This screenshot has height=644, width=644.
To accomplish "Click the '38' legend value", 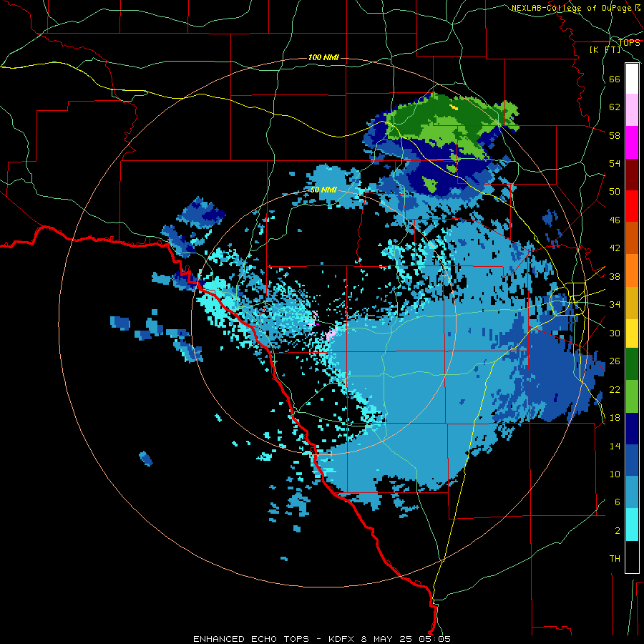I will [x=615, y=276].
